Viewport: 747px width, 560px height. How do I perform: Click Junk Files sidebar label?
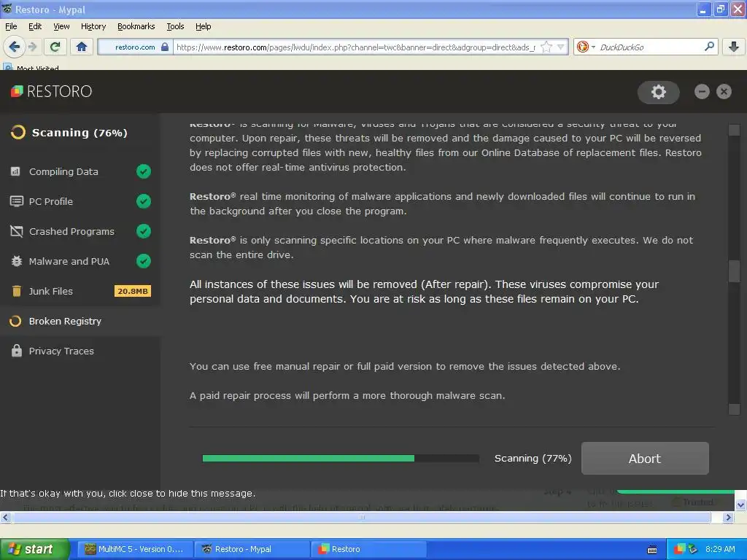51,291
